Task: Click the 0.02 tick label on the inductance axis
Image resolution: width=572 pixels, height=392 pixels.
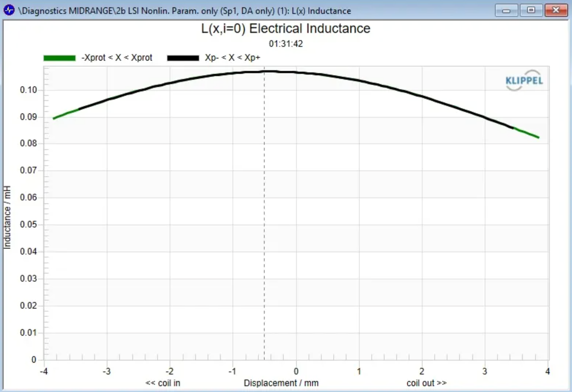Action: click(29, 306)
